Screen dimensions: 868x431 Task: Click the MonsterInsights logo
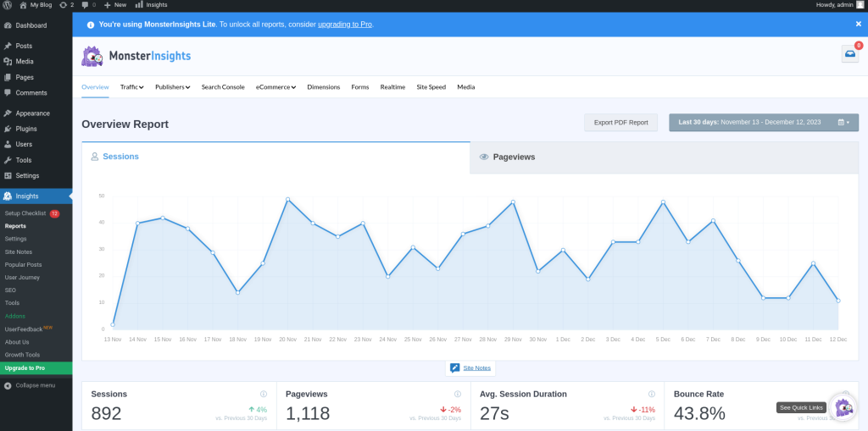[x=136, y=56]
